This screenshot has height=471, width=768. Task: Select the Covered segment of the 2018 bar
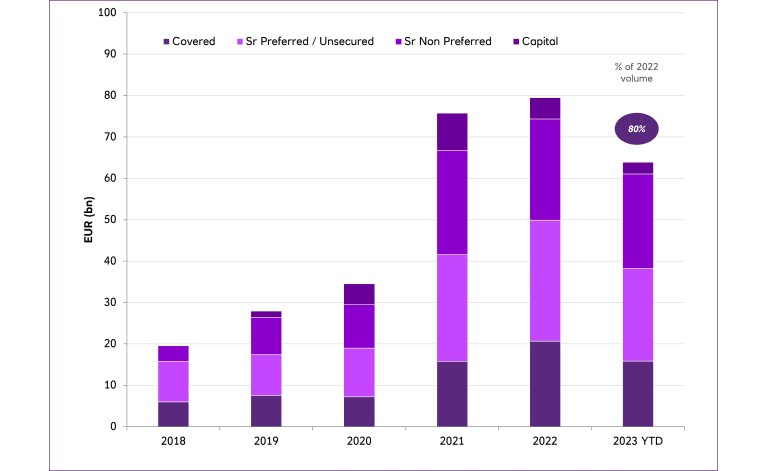pos(172,414)
